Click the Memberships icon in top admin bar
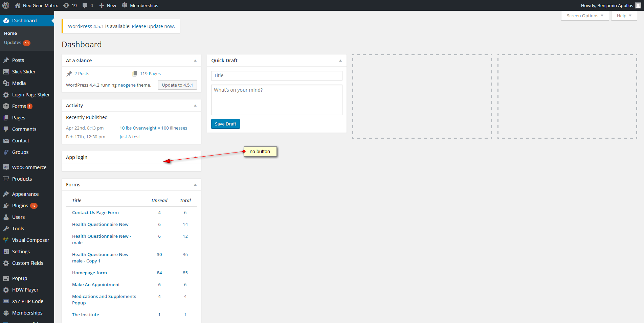 click(x=125, y=5)
